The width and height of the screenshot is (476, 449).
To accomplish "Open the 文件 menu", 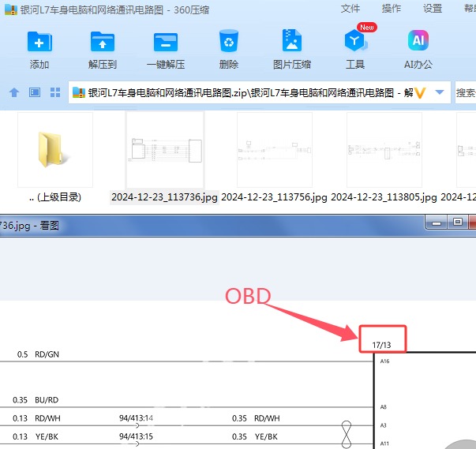I will pyautogui.click(x=350, y=9).
